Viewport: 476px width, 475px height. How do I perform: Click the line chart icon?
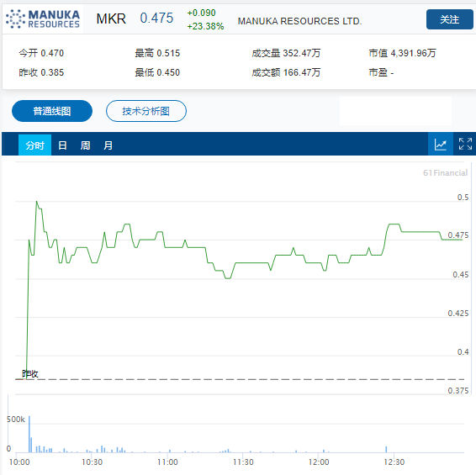click(x=440, y=144)
